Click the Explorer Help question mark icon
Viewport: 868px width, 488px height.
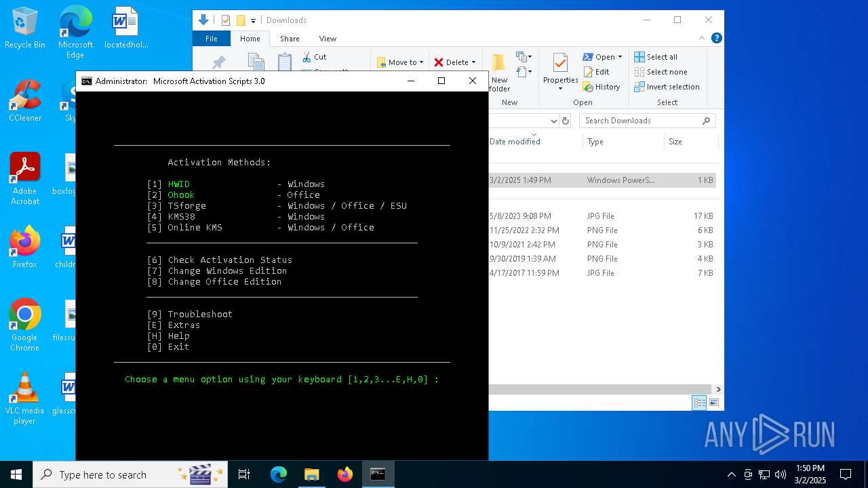click(x=716, y=38)
